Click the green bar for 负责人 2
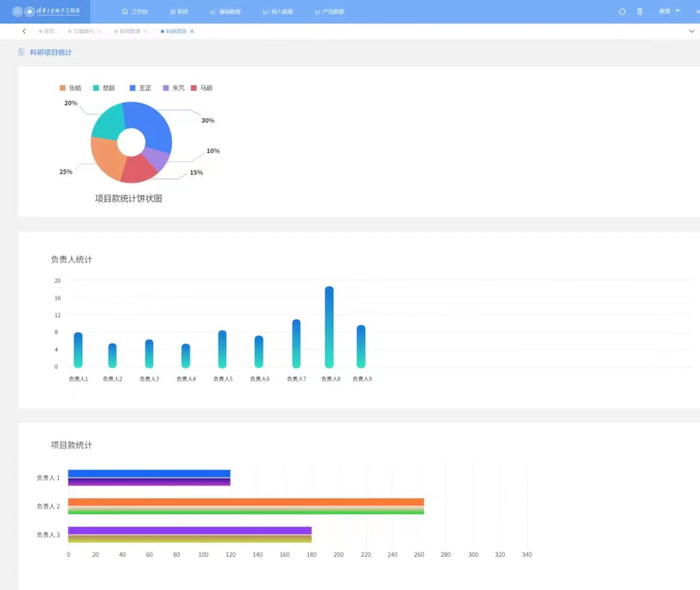 [x=246, y=510]
